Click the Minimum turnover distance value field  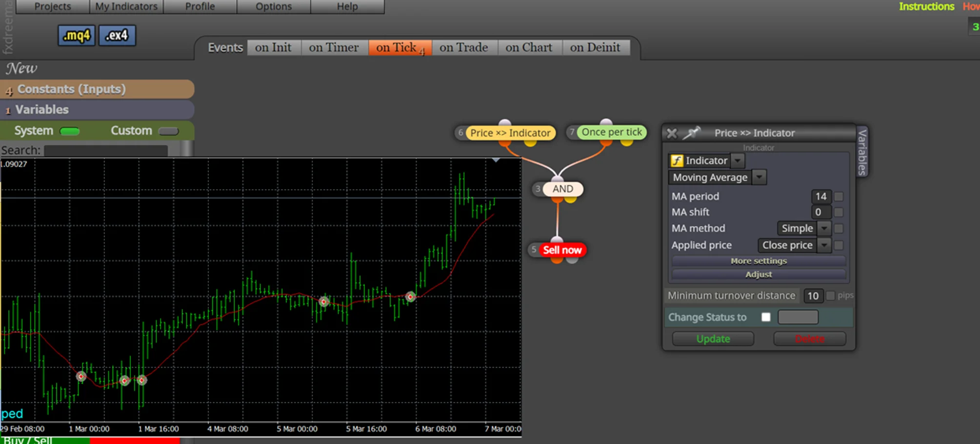[813, 296]
